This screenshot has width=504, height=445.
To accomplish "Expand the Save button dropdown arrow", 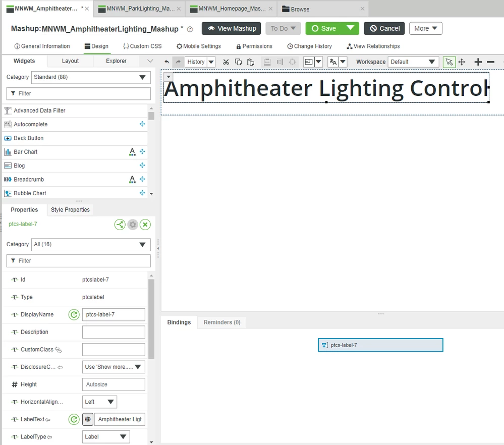I will (x=350, y=28).
